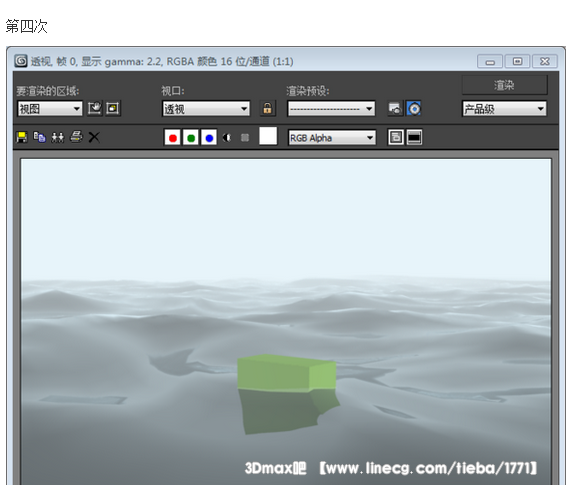Click the 3ds Max window icon in the title bar

pyautogui.click(x=21, y=61)
